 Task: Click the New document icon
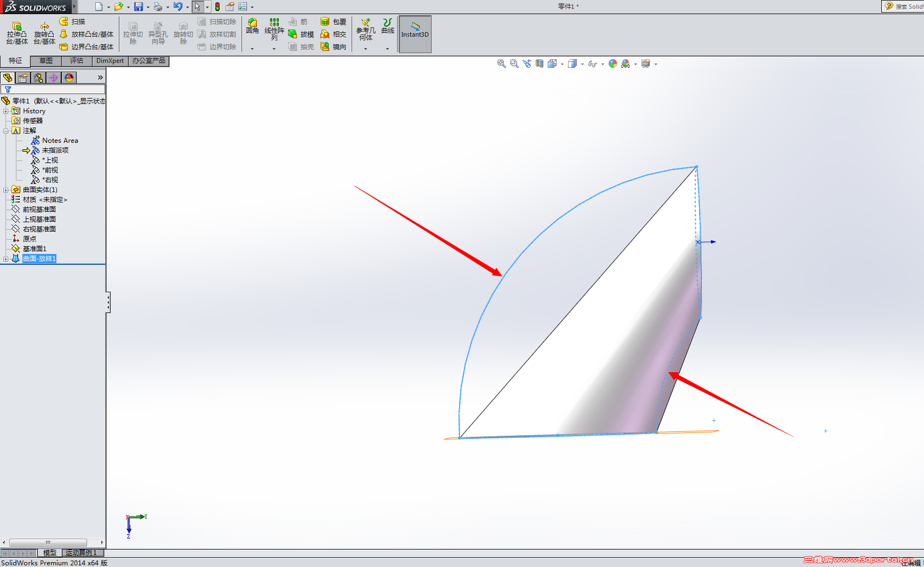[x=99, y=7]
